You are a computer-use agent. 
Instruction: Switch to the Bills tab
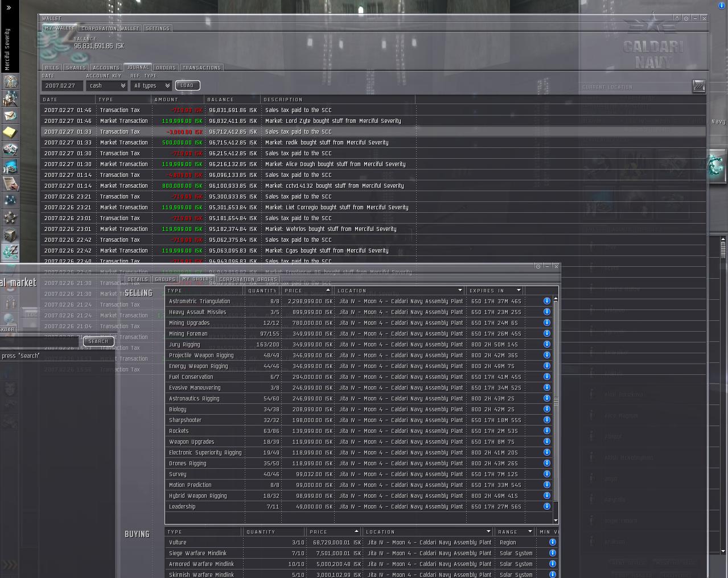(52, 68)
